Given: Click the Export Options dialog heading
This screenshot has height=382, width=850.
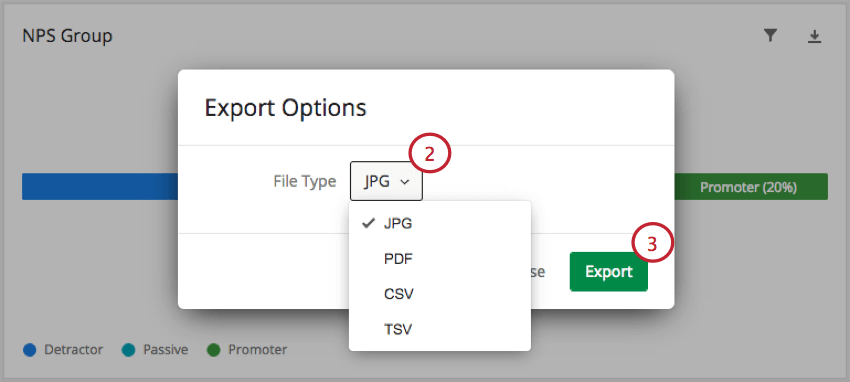Looking at the screenshot, I should click(x=286, y=108).
